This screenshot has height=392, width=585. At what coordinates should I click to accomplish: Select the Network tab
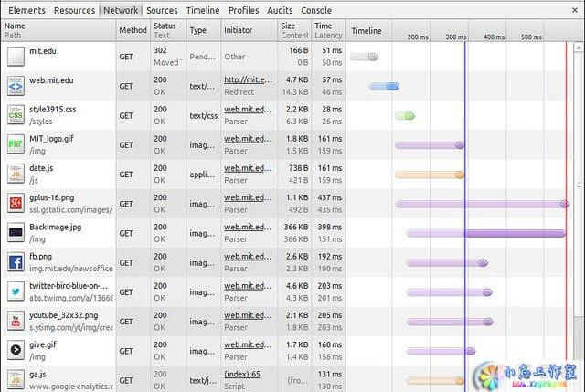pyautogui.click(x=121, y=10)
